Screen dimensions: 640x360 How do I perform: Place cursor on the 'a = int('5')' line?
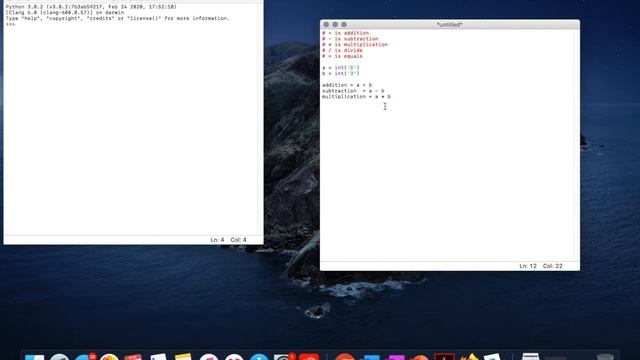340,68
